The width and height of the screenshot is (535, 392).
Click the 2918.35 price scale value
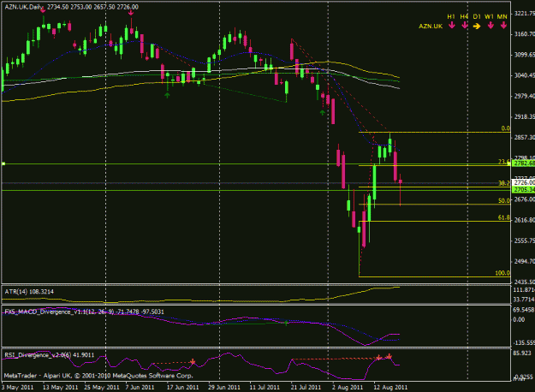click(525, 116)
